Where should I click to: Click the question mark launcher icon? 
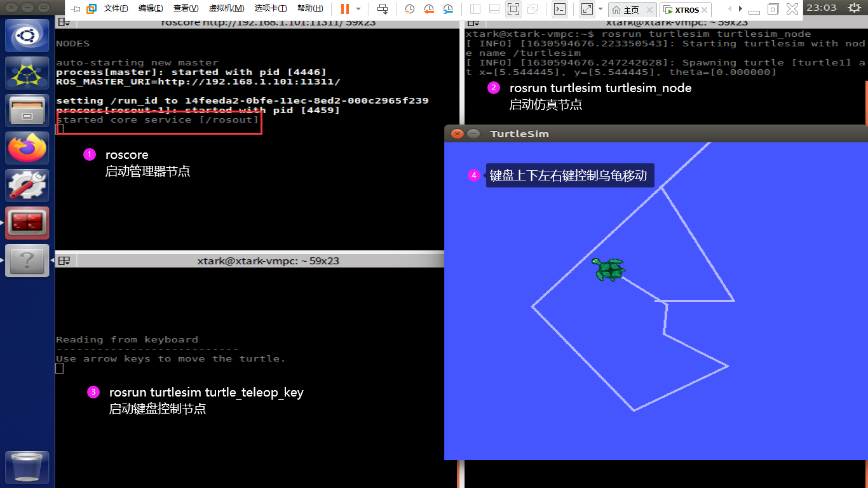point(27,260)
